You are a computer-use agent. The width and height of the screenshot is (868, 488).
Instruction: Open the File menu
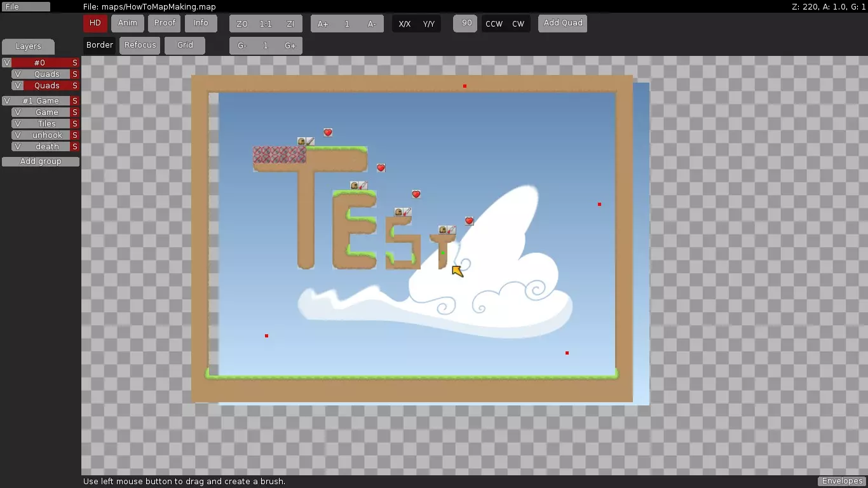coord(25,6)
